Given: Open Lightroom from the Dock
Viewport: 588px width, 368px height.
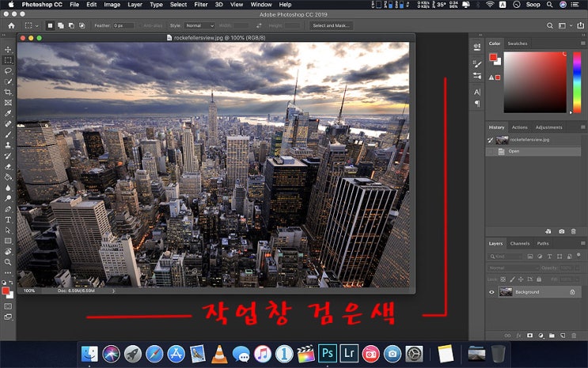Looking at the screenshot, I should (348, 353).
